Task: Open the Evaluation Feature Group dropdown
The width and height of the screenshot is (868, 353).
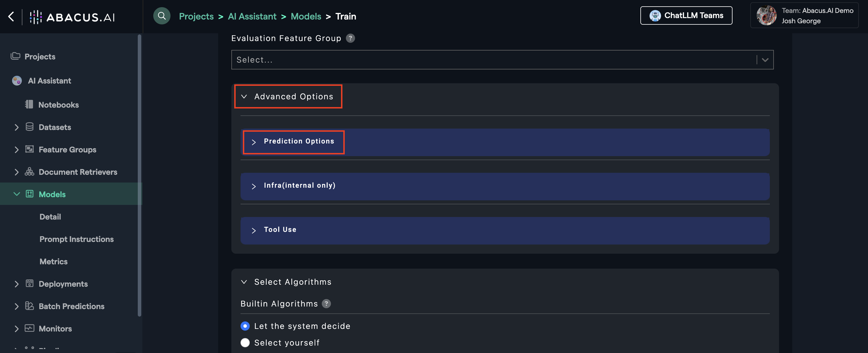Action: coord(502,60)
